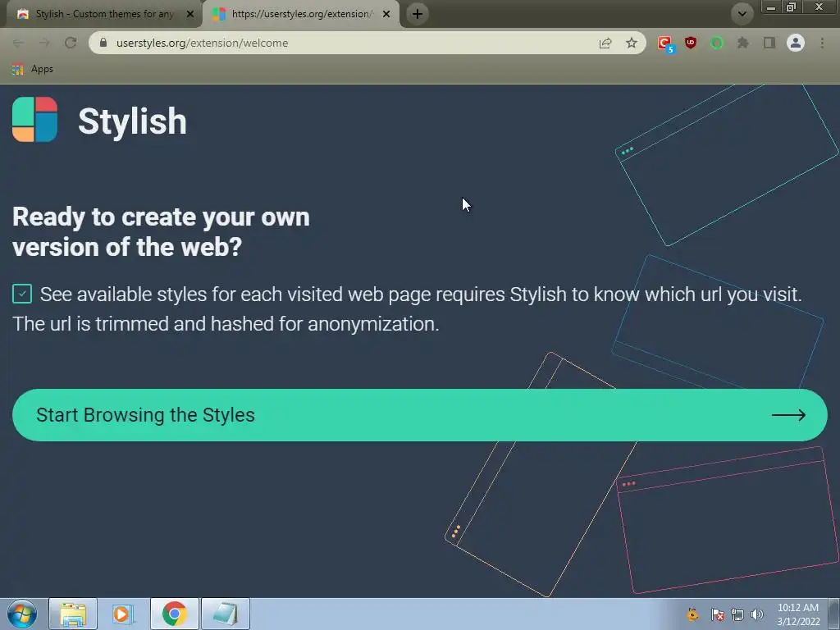The width and height of the screenshot is (840, 630).
Task: Share this page from address bar
Action: click(x=605, y=43)
